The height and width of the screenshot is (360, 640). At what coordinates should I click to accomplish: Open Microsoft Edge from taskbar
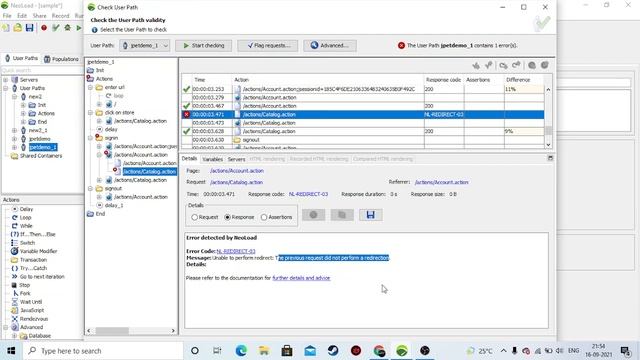[x=241, y=351]
